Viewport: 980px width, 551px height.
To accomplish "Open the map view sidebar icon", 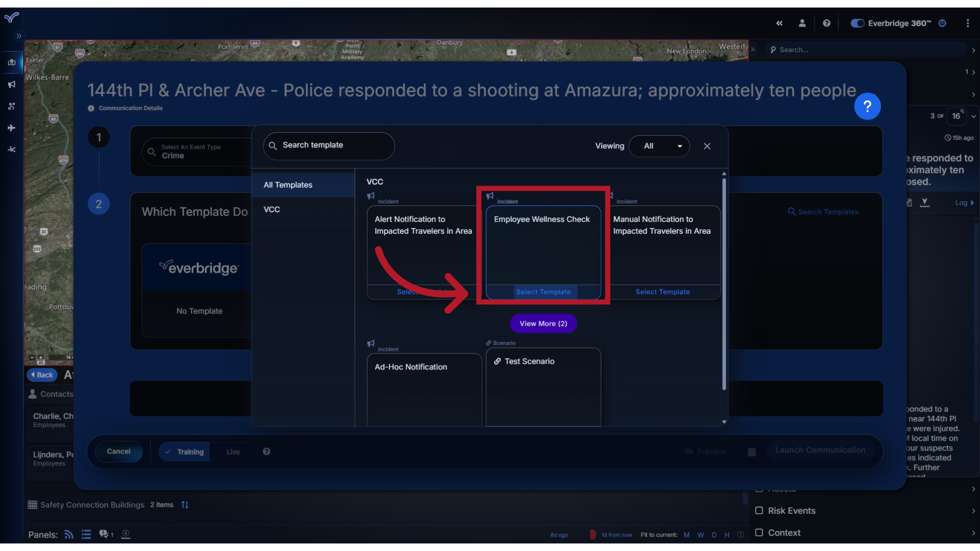I will click(x=11, y=62).
